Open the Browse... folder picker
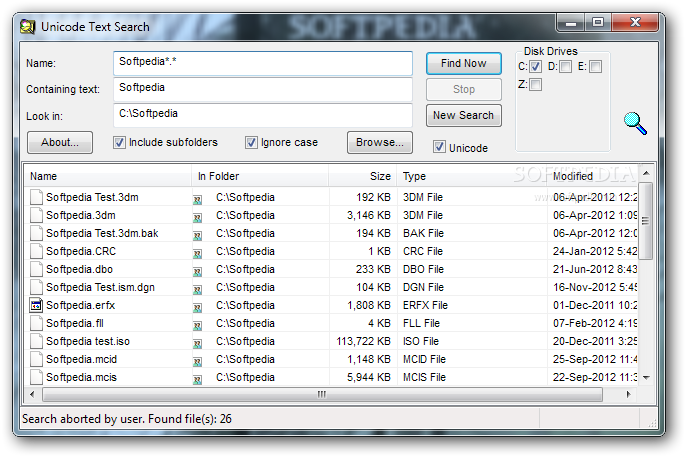Viewport: 686px width, 457px height. (380, 143)
